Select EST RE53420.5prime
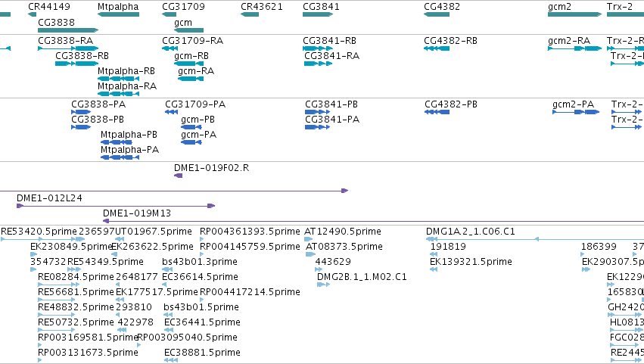644x364 pixels. [x=39, y=232]
